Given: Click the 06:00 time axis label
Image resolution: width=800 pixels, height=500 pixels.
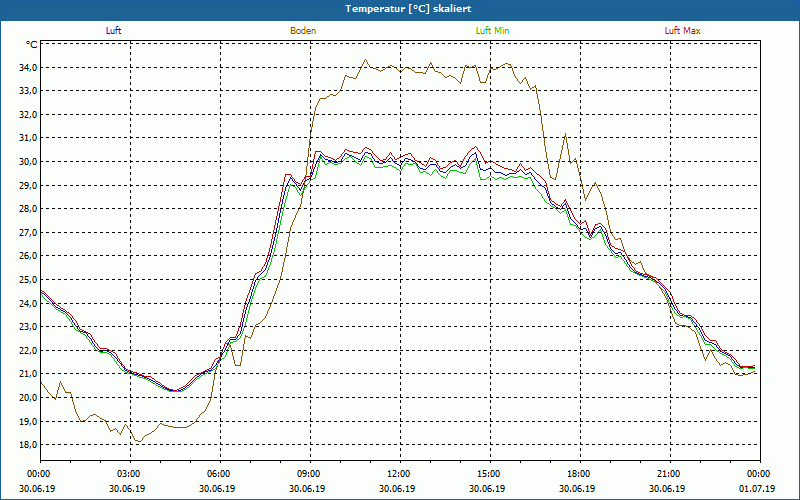Looking at the screenshot, I should [x=220, y=474].
